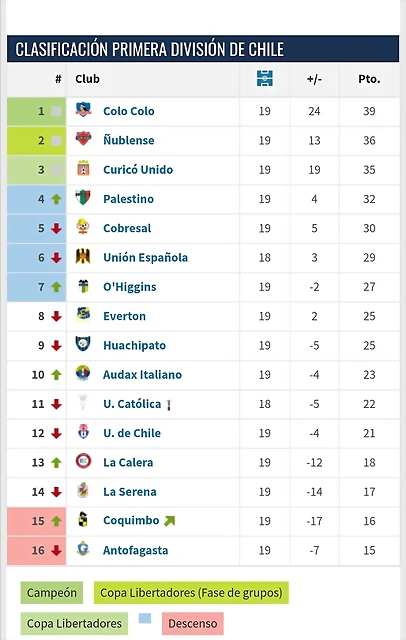406x640 pixels.
Task: Click the Palestino team badge
Action: (83, 198)
